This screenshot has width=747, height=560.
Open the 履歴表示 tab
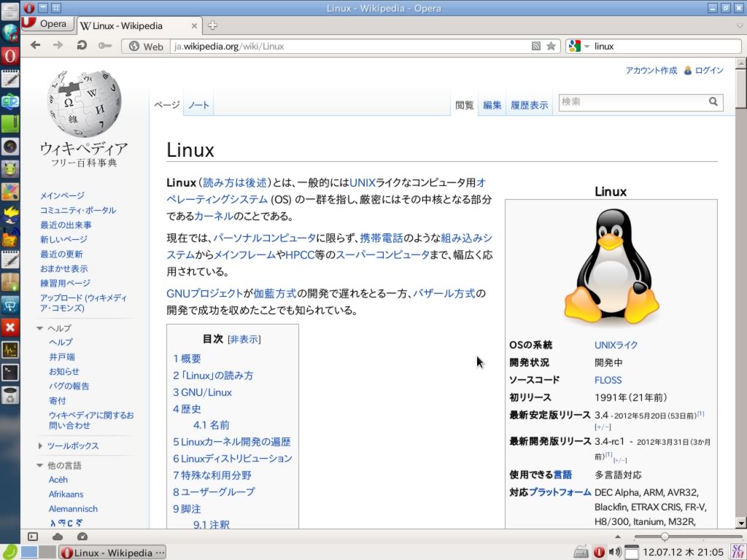point(530,105)
